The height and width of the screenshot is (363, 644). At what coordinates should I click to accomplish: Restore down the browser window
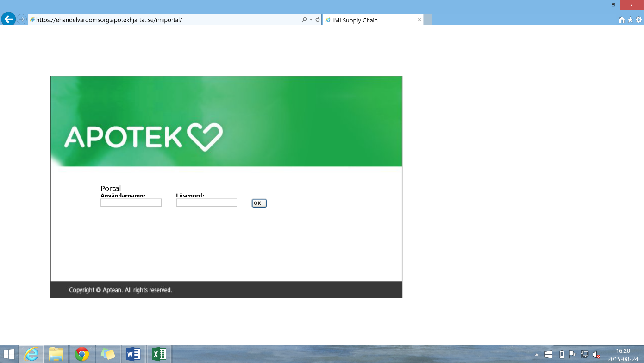point(613,5)
